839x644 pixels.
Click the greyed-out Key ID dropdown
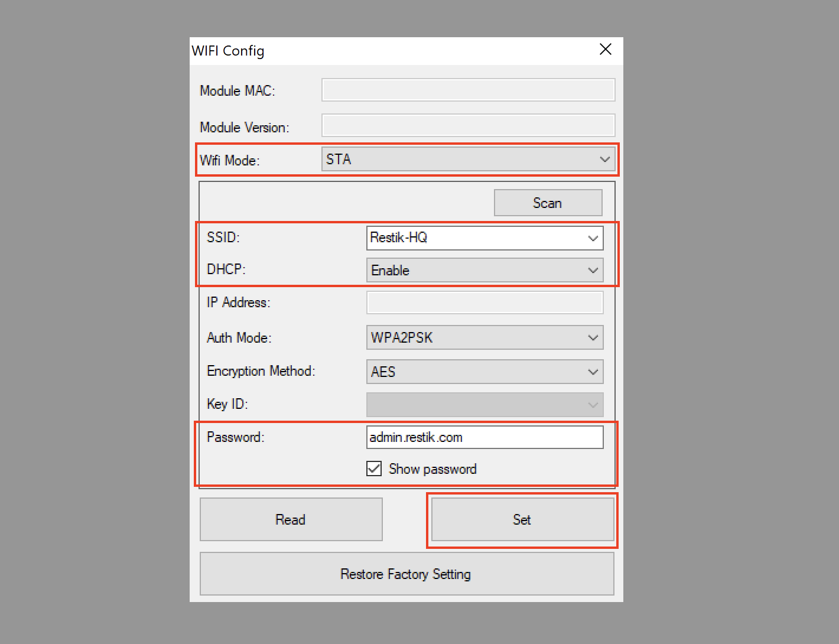[x=484, y=405]
